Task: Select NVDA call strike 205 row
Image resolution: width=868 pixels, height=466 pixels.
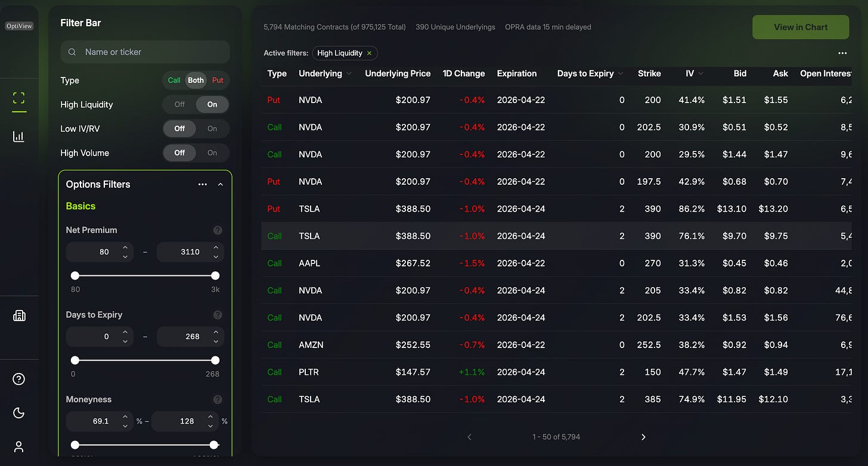Action: tap(556, 290)
